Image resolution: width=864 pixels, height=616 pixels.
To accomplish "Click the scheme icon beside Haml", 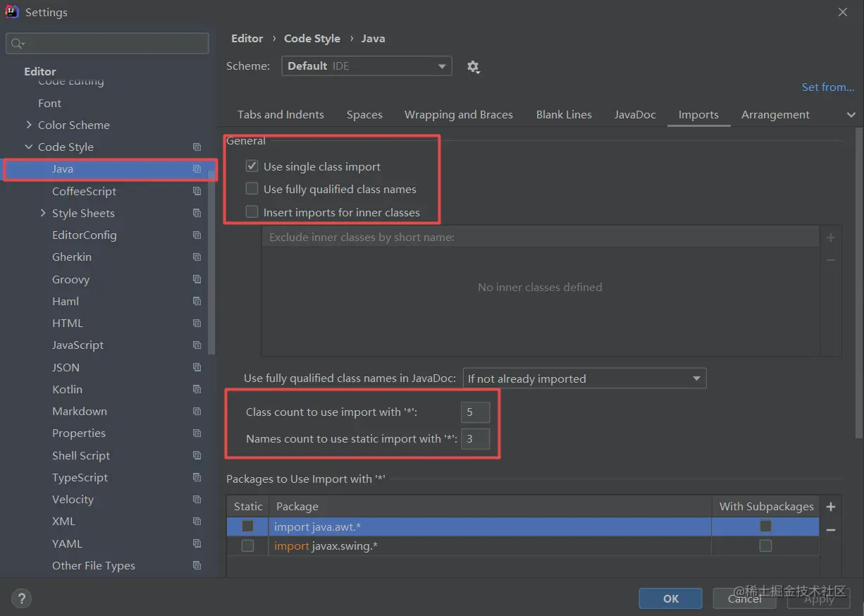I will tap(197, 301).
